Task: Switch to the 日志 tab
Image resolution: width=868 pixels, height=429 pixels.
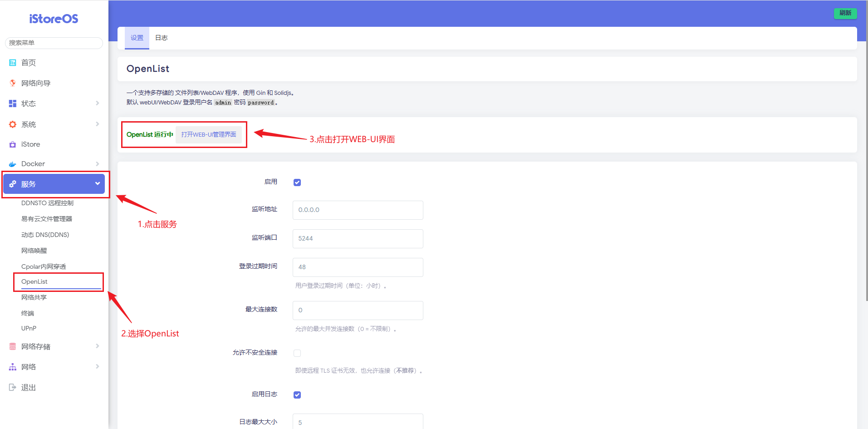Action: pos(162,38)
